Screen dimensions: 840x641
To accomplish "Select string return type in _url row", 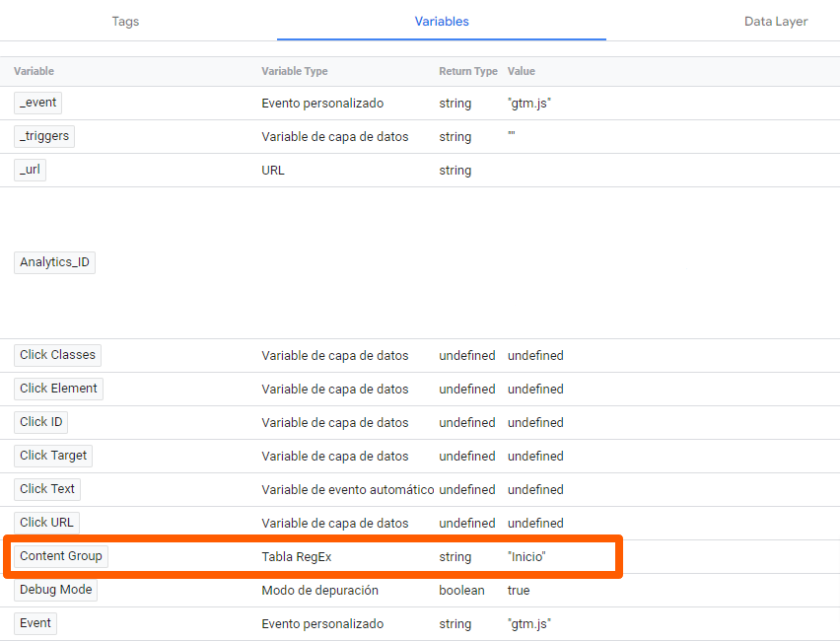I will tap(455, 171).
